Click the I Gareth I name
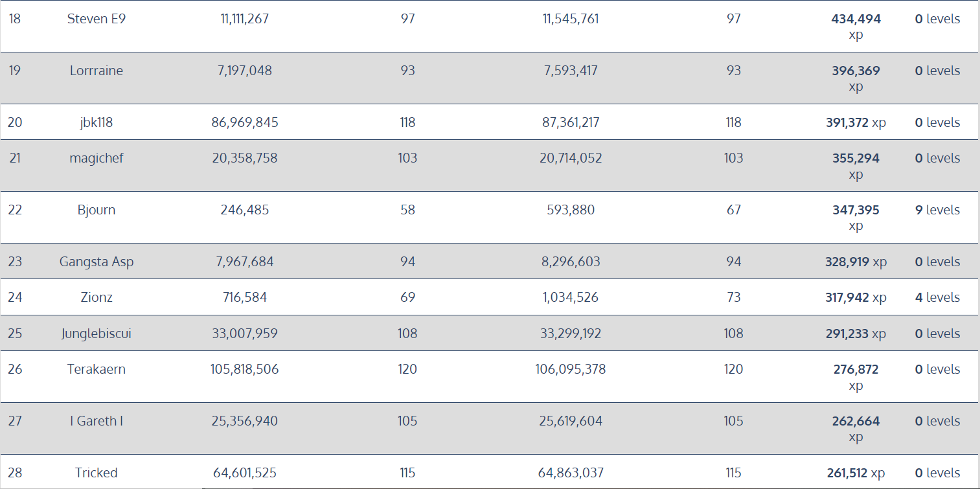 (97, 421)
